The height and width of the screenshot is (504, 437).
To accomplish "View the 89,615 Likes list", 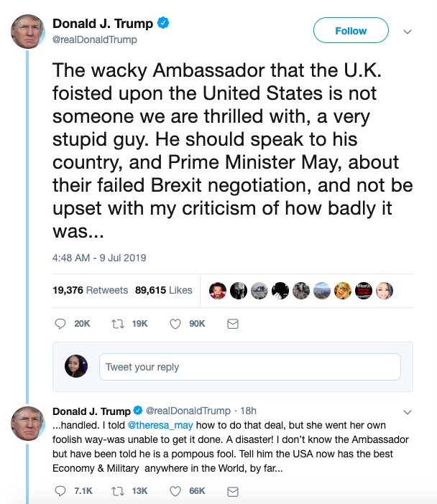I will 163,290.
